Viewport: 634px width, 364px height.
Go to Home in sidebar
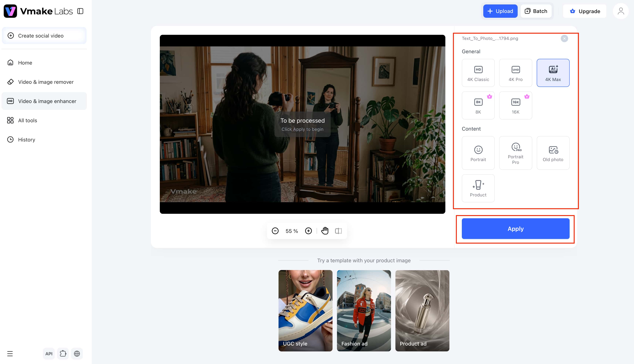tap(44, 63)
